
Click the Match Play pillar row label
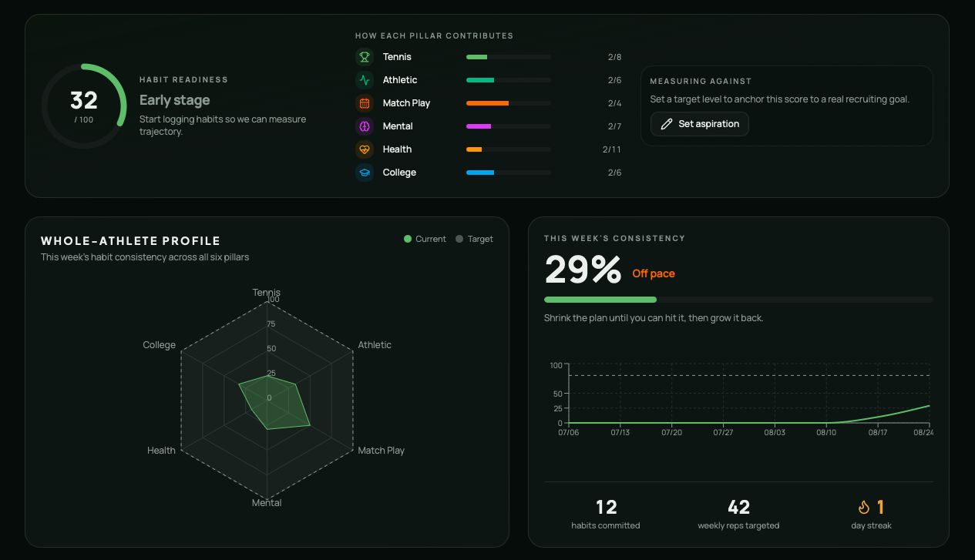click(x=406, y=103)
